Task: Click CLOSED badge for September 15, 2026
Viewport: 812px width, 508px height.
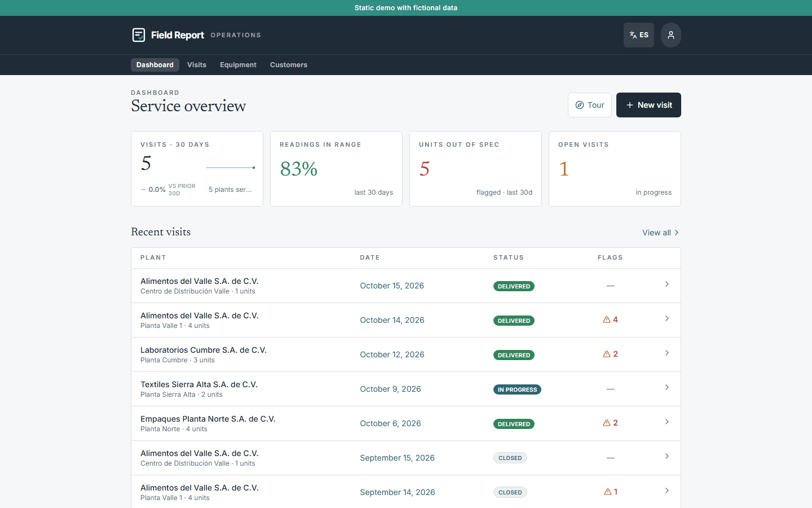Action: 510,458
